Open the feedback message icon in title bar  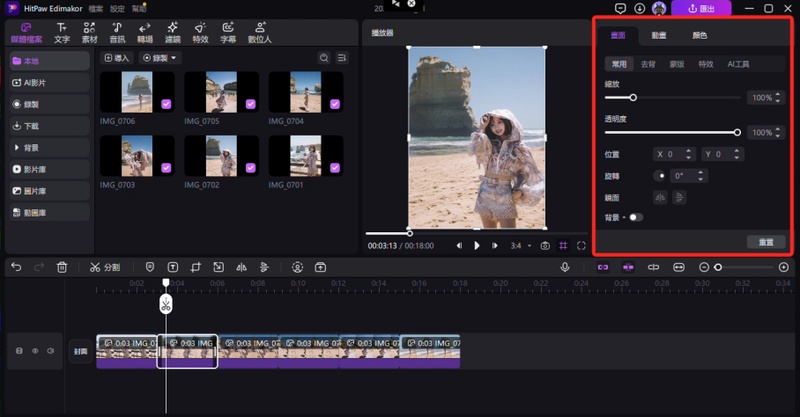(x=620, y=9)
